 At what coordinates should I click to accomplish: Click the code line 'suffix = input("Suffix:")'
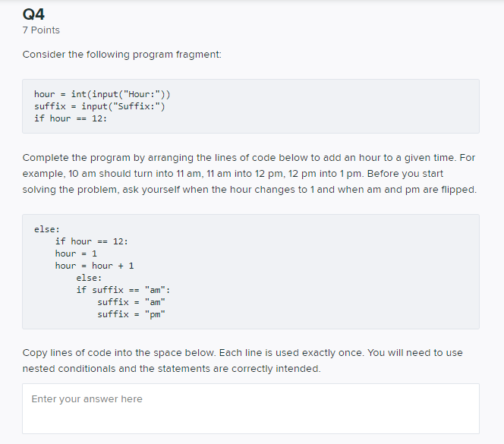point(99,106)
